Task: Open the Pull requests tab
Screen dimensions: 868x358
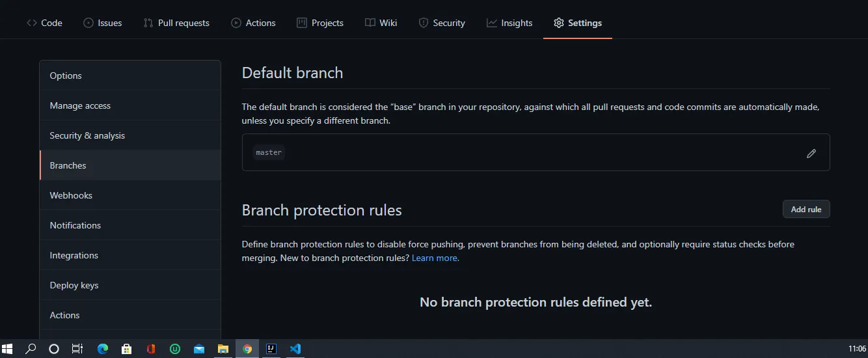Action: click(x=176, y=23)
